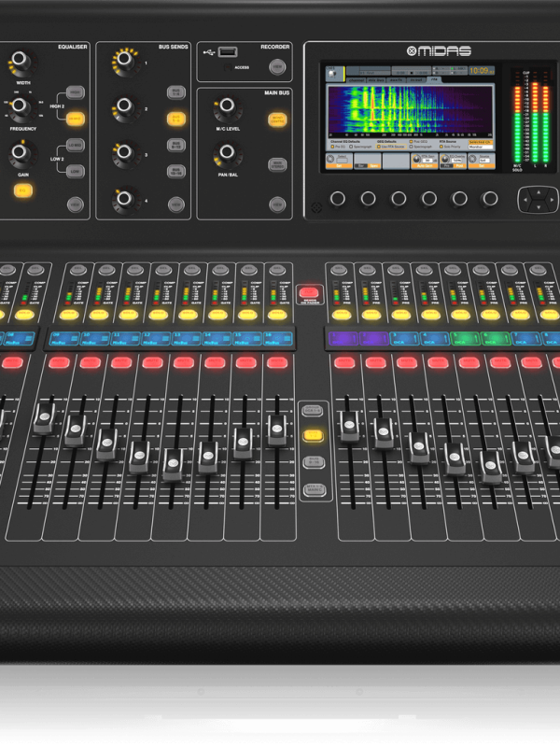The height and width of the screenshot is (747, 560).
Task: Mute the first purple DCA strip
Action: pyautogui.click(x=344, y=362)
